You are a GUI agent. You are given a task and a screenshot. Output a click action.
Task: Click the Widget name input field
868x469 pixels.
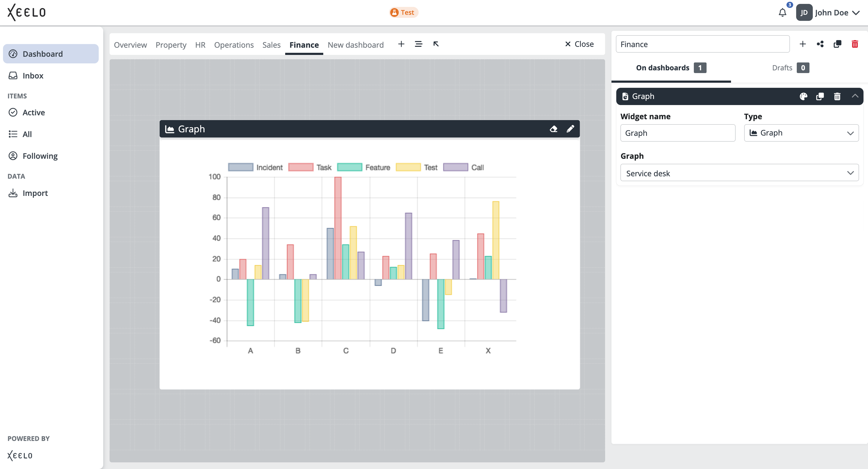coord(678,133)
